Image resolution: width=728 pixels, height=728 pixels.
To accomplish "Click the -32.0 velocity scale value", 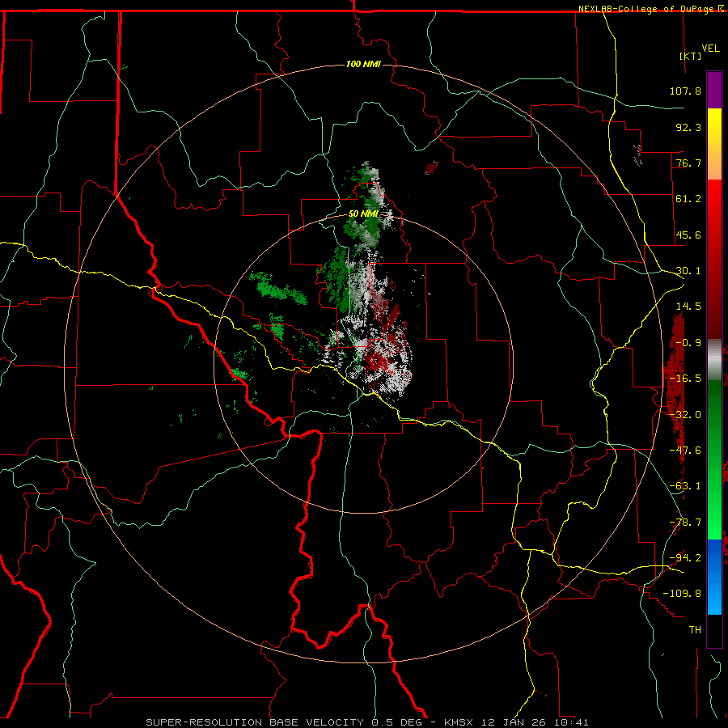I will pyautogui.click(x=685, y=415).
